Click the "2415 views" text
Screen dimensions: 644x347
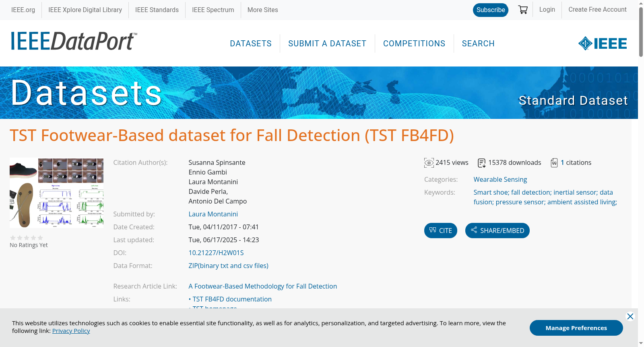pos(452,162)
